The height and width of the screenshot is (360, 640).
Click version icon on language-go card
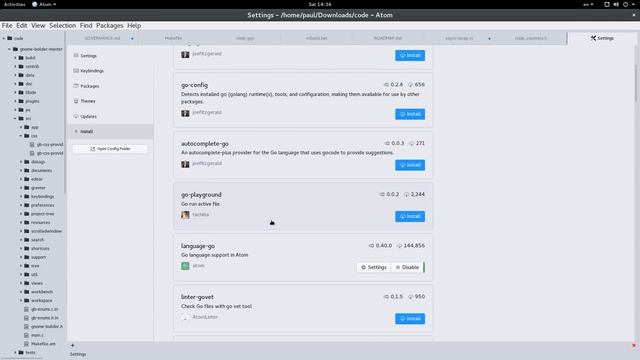click(x=371, y=246)
